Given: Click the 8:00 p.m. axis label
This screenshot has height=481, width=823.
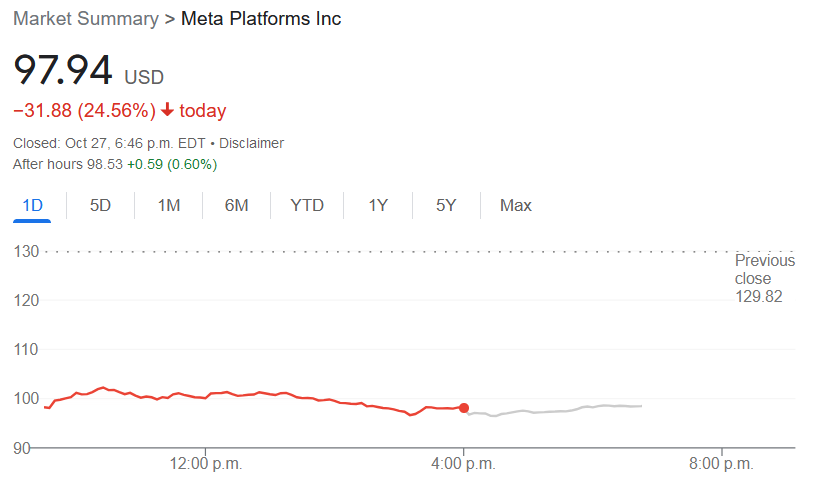Looking at the screenshot, I should 721,464.
